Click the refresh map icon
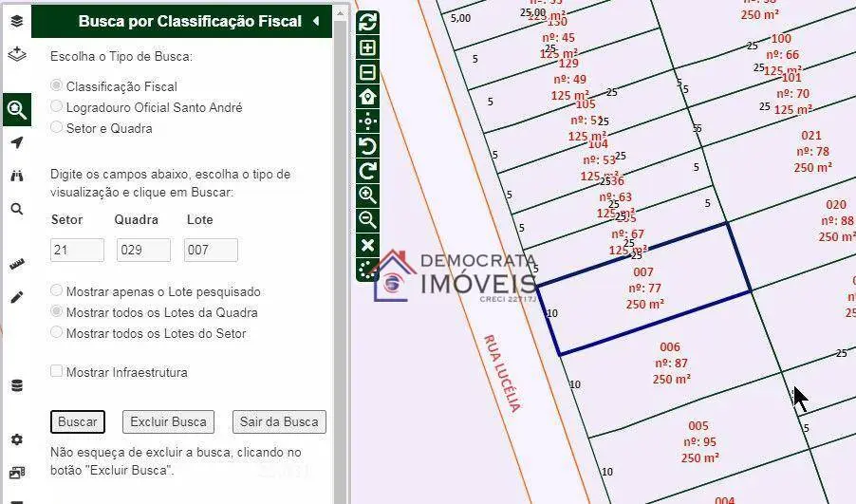 coord(367,22)
